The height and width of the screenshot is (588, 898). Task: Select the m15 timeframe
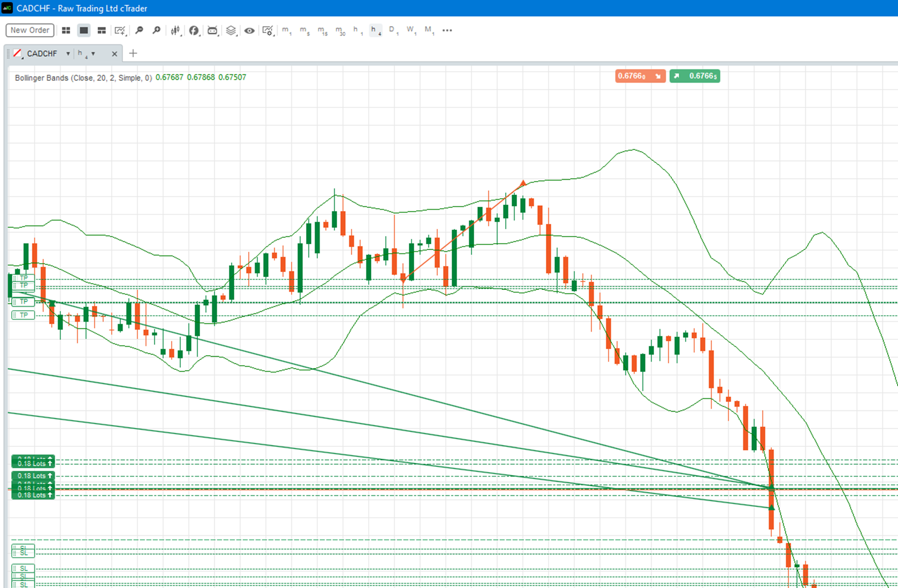322,30
